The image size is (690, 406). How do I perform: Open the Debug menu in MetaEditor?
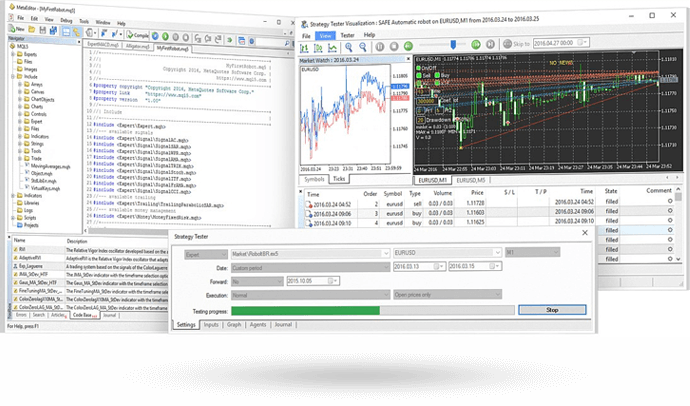point(66,20)
